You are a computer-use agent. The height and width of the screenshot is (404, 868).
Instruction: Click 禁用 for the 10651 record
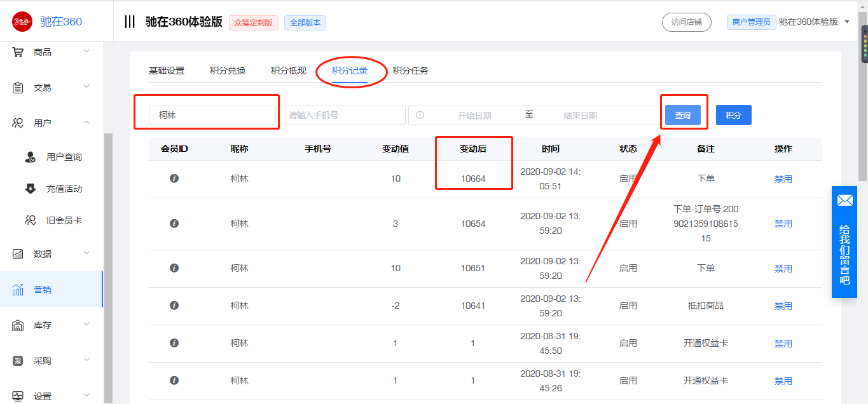point(783,269)
